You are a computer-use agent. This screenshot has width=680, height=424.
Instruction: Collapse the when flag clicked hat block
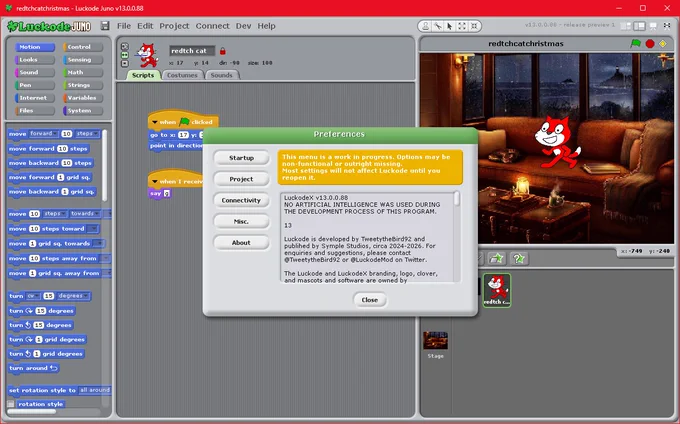tap(155, 122)
